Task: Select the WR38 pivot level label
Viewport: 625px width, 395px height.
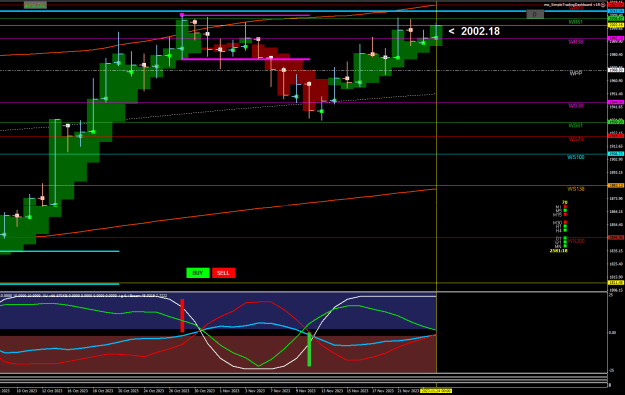Action: (576, 42)
